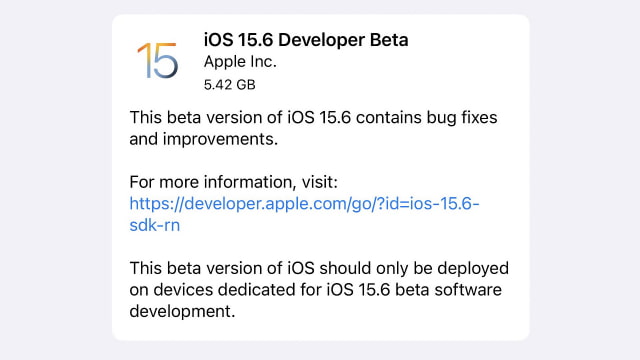Click the gray background left of the card

click(56, 180)
